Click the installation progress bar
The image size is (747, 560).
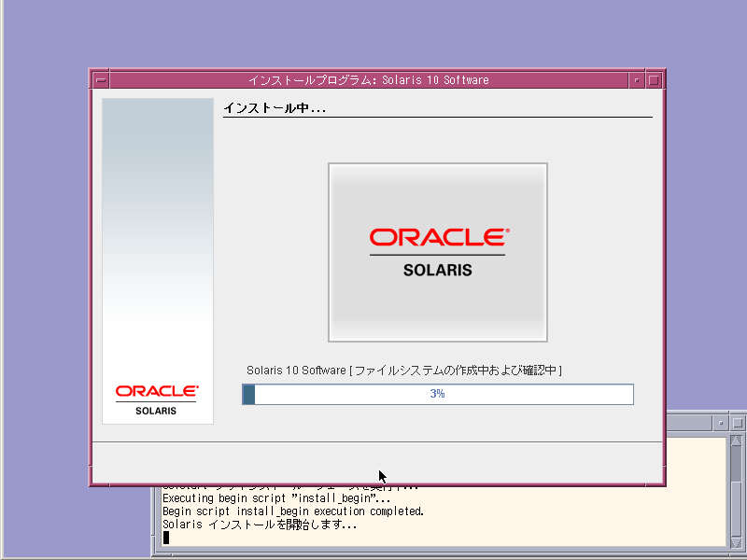point(438,394)
